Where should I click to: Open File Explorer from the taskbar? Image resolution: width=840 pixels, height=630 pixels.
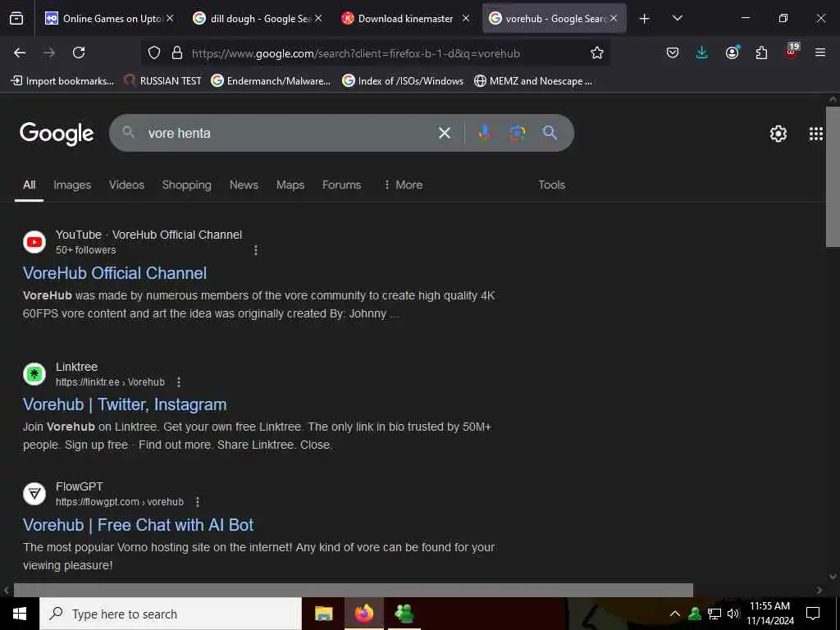click(323, 614)
